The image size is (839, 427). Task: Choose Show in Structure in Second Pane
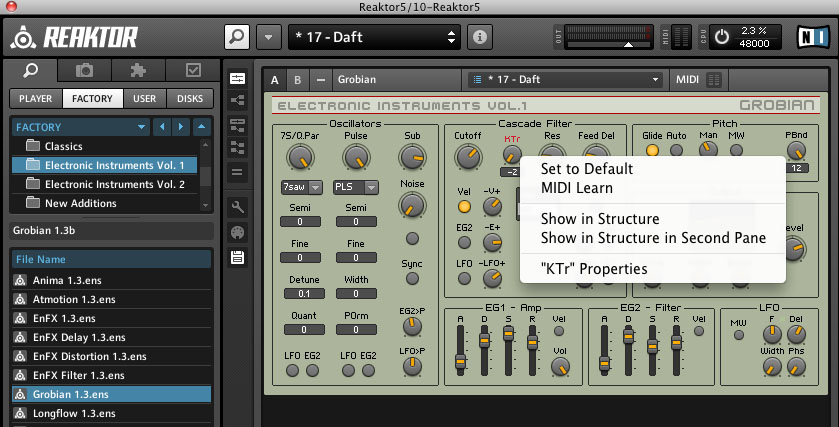point(653,238)
